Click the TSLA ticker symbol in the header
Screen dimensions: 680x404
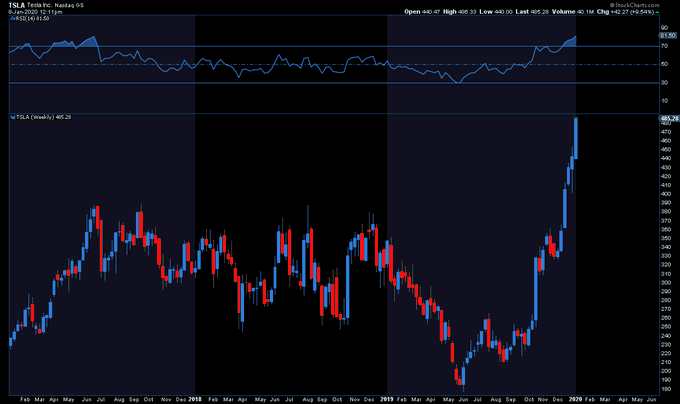[x=16, y=5]
